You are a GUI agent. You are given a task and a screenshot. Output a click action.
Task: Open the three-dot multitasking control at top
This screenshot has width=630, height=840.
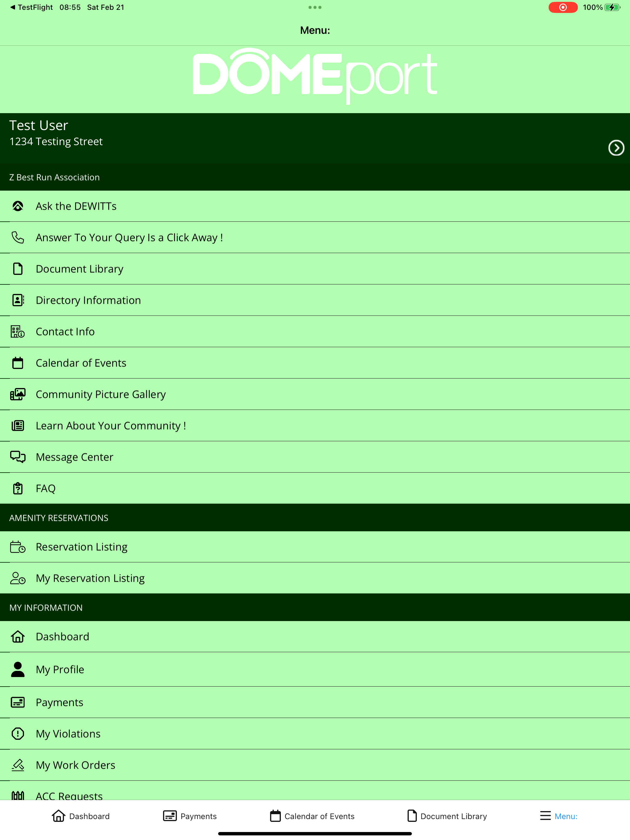click(x=315, y=7)
